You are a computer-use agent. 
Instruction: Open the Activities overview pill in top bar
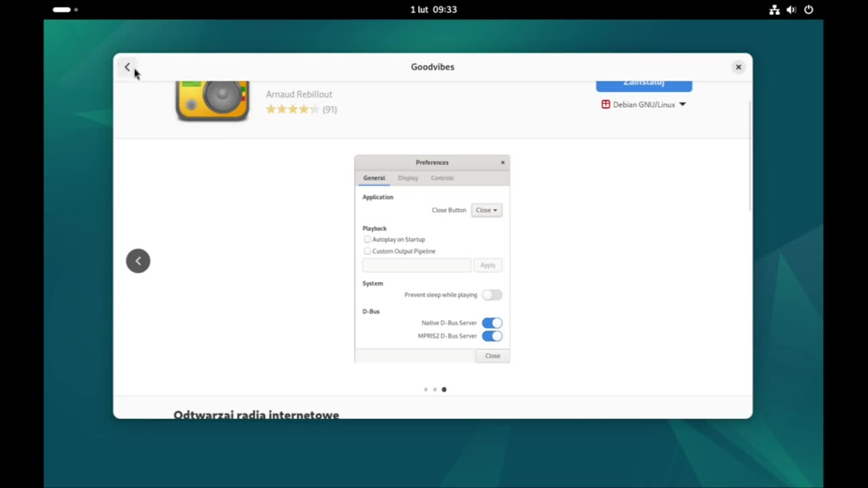click(x=65, y=9)
